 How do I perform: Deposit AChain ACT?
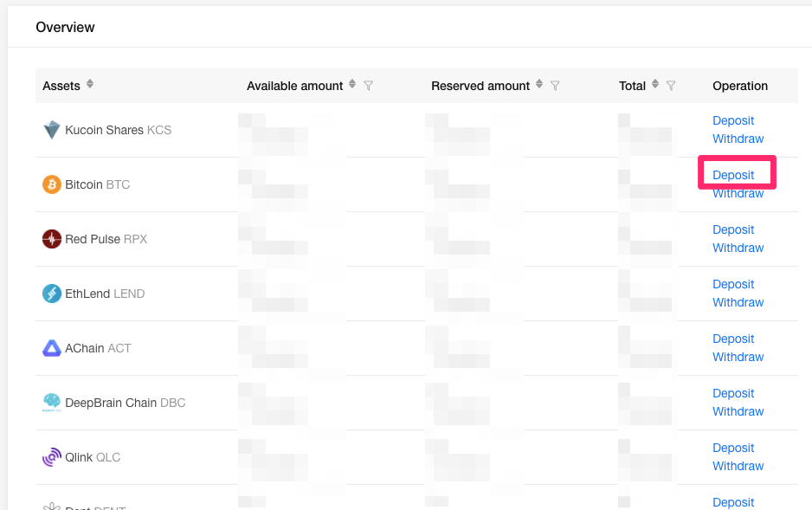pyautogui.click(x=733, y=339)
